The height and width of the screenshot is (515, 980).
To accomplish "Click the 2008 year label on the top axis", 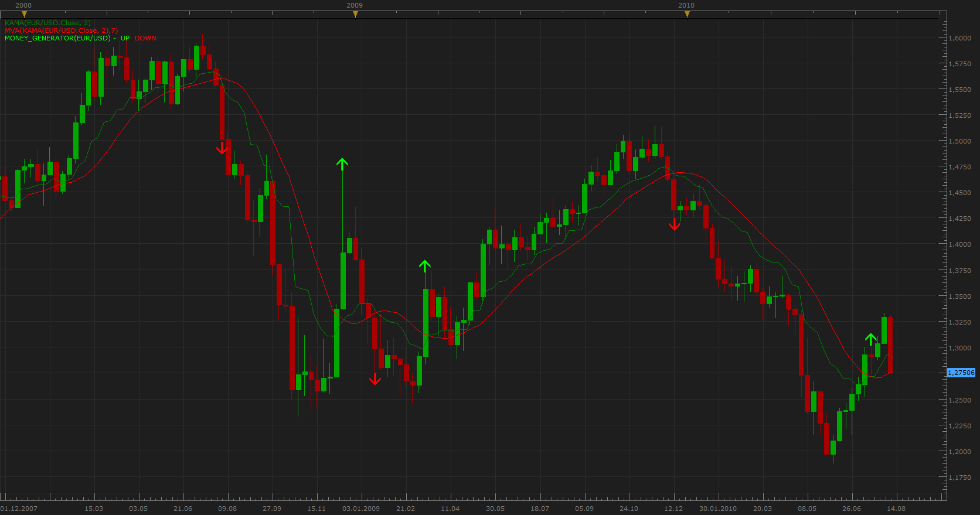I will pyautogui.click(x=23, y=5).
